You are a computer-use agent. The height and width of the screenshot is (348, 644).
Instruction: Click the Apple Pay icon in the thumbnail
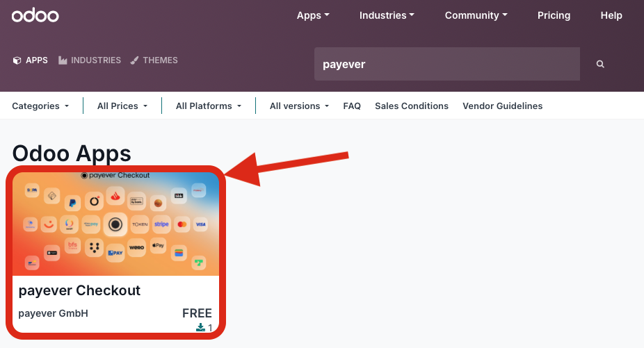point(158,245)
